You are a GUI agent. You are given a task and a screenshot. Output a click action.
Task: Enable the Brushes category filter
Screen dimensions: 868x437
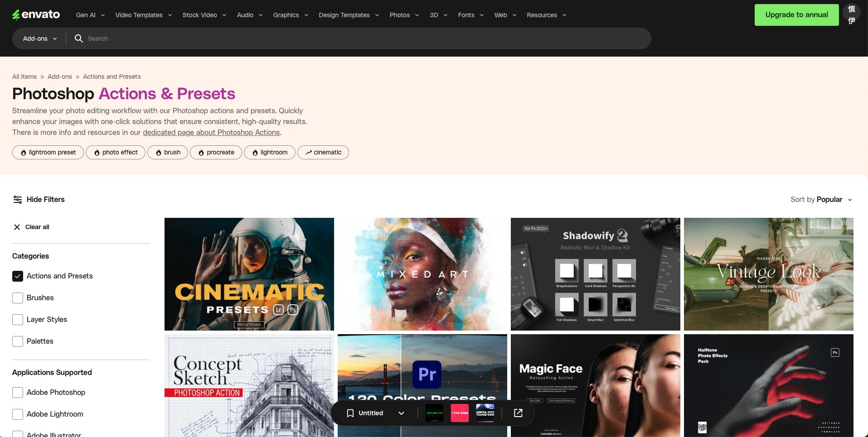(x=18, y=298)
